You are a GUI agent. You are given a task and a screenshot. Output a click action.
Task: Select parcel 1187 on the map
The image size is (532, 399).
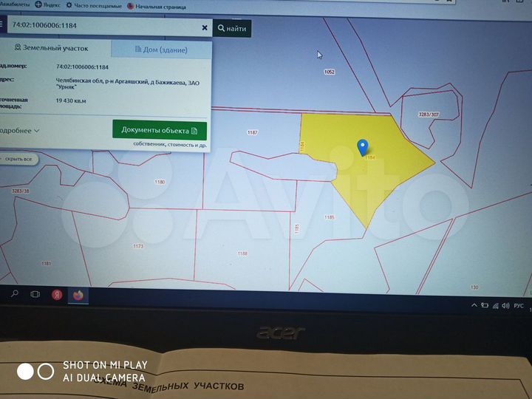click(x=253, y=132)
